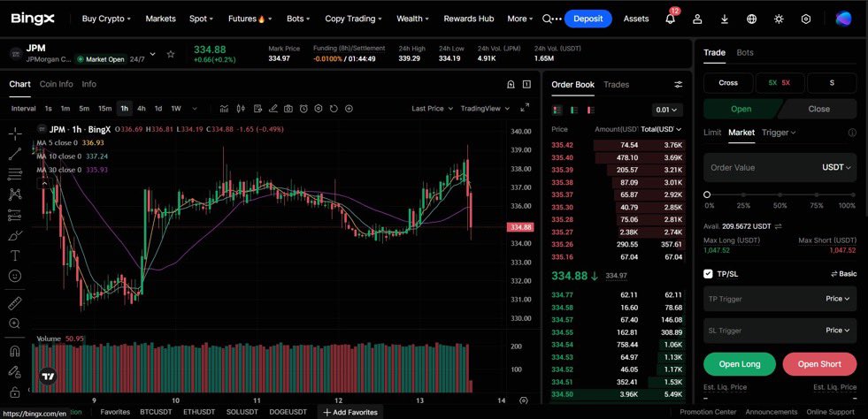Open chart settings hexagon icon
The height and width of the screenshot is (419, 868).
tap(319, 109)
